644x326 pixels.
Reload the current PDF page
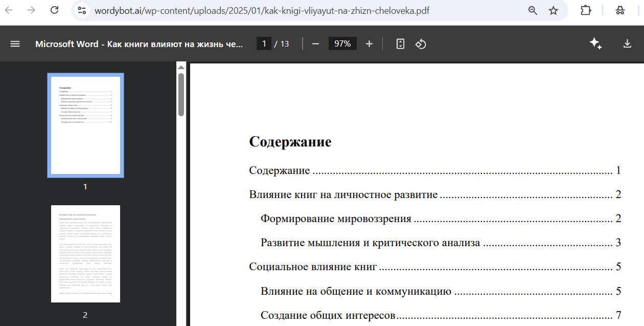click(54, 10)
